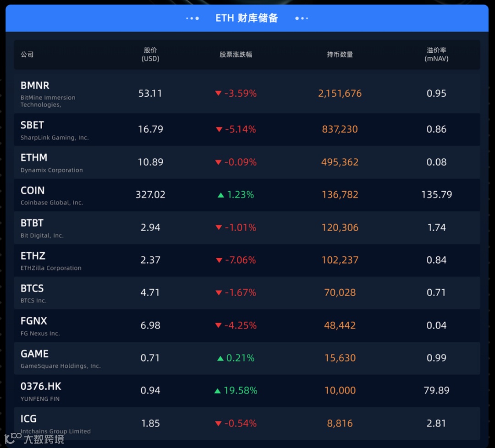Click the Coinbase Global, Inc. name
The height and width of the screenshot is (448, 495).
(x=52, y=203)
